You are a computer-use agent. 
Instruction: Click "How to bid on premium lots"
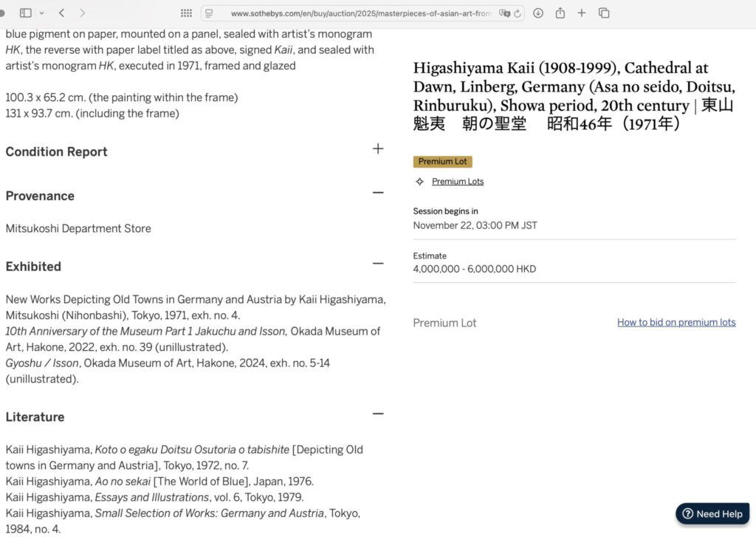click(x=676, y=322)
